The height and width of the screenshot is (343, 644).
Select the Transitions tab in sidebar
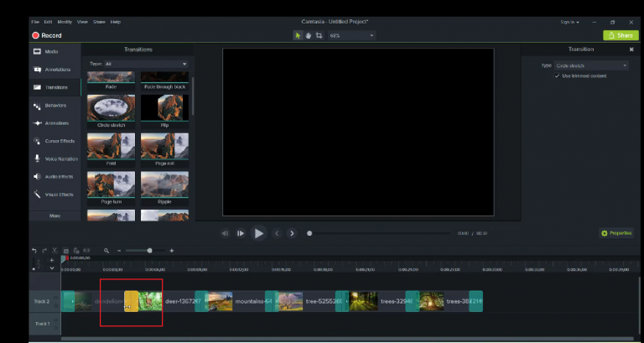tap(55, 87)
